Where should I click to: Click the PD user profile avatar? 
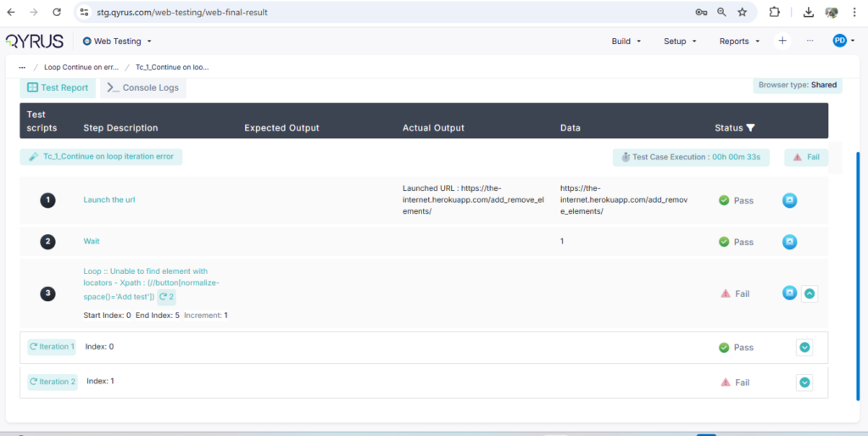840,41
